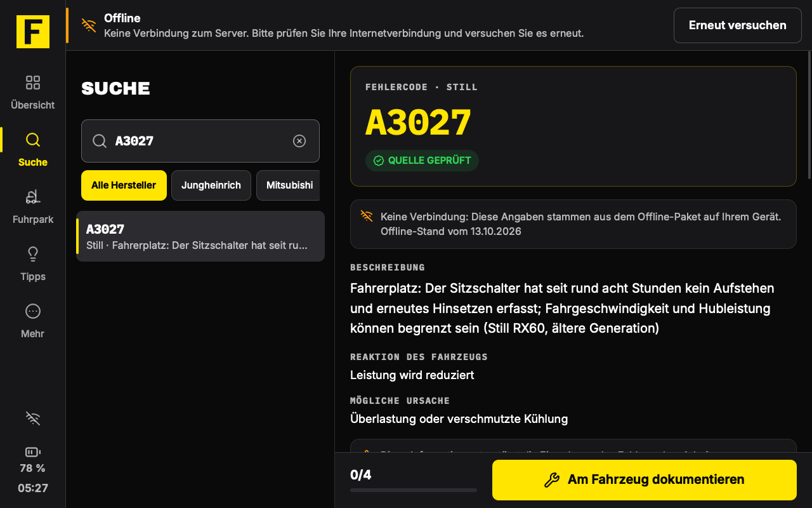Click the "Keine Verbindung zum Server" banner message

344,33
